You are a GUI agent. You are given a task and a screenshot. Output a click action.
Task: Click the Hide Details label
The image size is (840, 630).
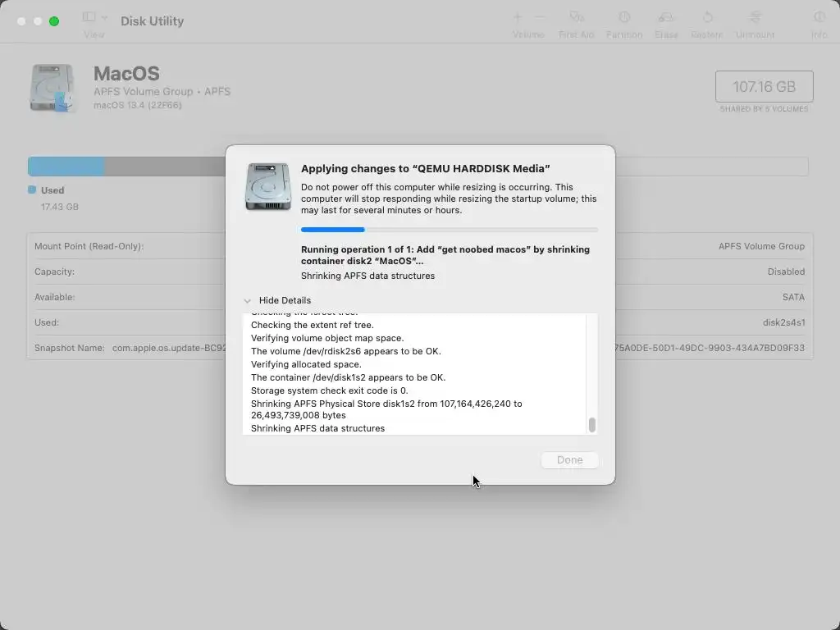coord(285,300)
